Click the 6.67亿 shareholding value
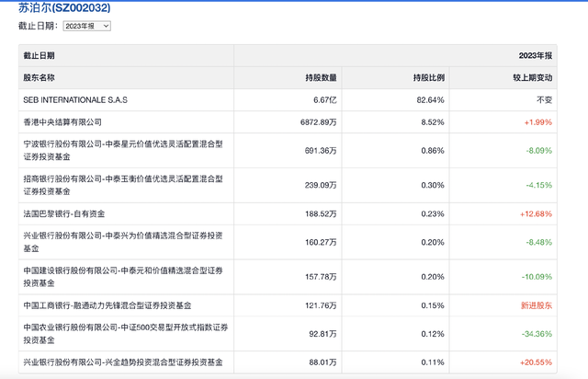Image resolution: width=588 pixels, height=379 pixels. (325, 100)
